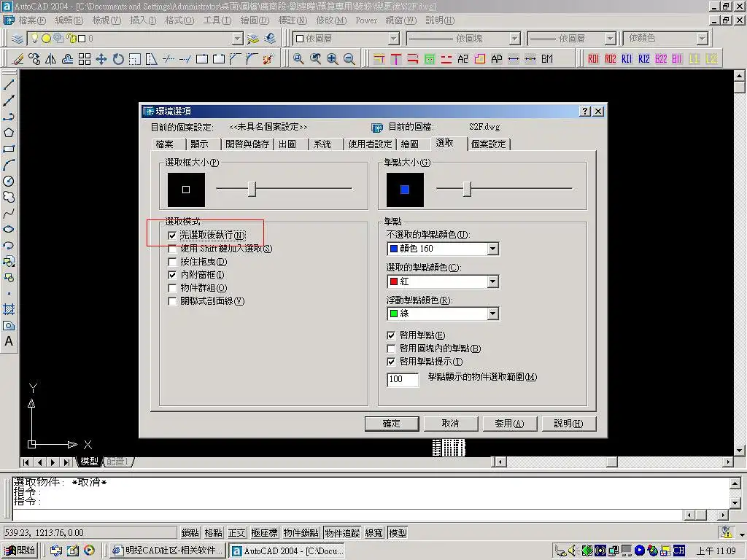Image resolution: width=747 pixels, height=560 pixels.
Task: Click the Erase tool icon
Action: (x=18, y=59)
